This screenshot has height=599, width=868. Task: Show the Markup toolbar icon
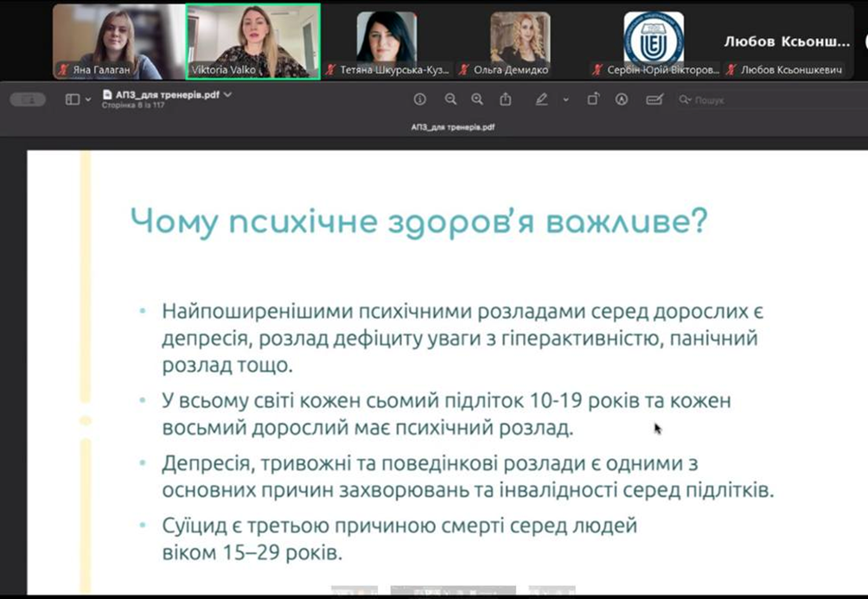pos(621,99)
